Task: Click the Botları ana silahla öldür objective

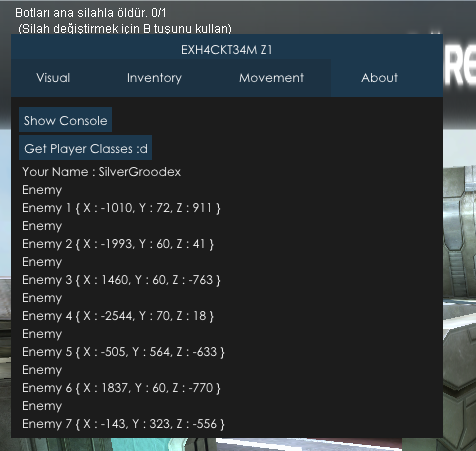Action: [x=91, y=13]
